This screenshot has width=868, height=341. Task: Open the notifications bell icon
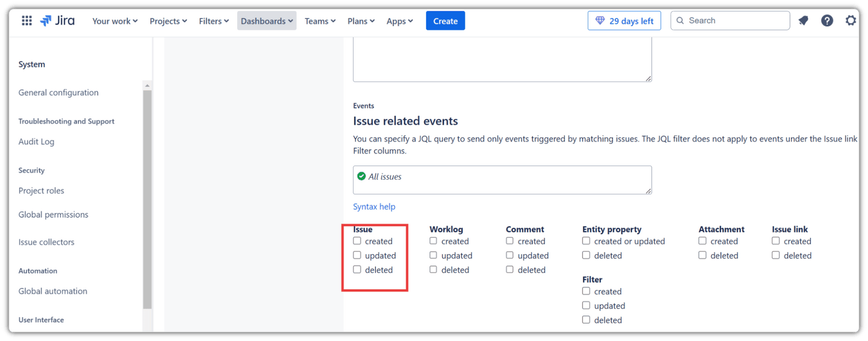coord(803,21)
